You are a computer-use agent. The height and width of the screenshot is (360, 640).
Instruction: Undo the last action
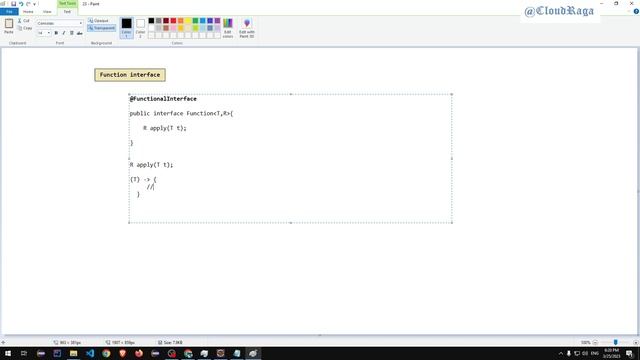coord(21,4)
